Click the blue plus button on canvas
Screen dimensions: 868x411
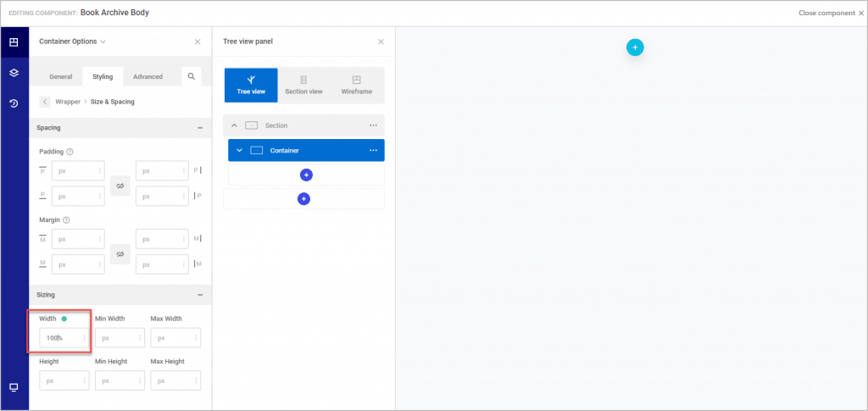[x=635, y=47]
